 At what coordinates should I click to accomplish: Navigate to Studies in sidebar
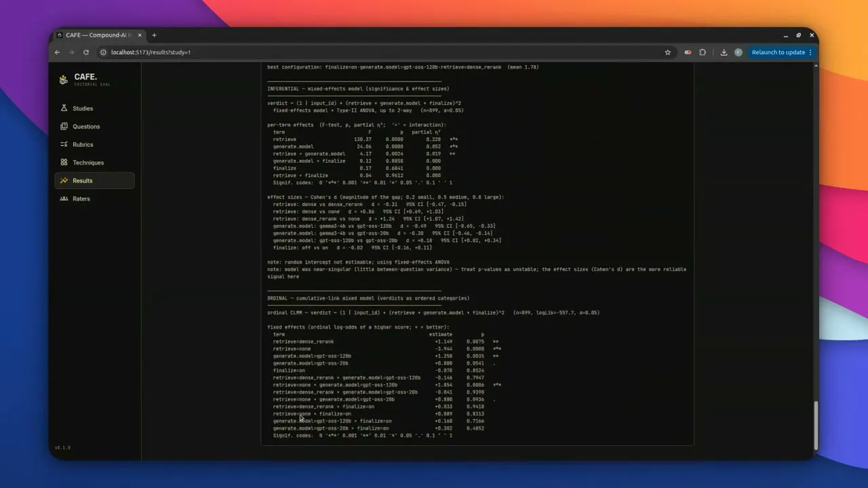pos(94,108)
